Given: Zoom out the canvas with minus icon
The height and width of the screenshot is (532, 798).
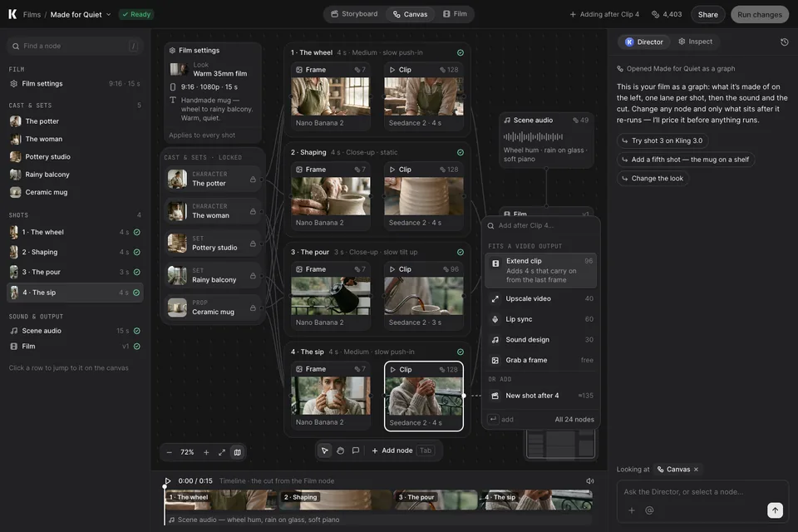Looking at the screenshot, I should point(170,452).
